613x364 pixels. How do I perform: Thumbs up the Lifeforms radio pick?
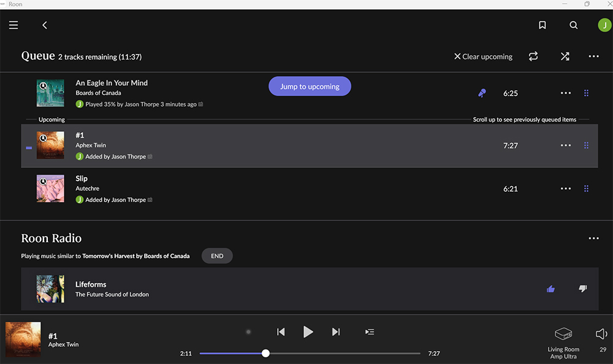pos(551,289)
